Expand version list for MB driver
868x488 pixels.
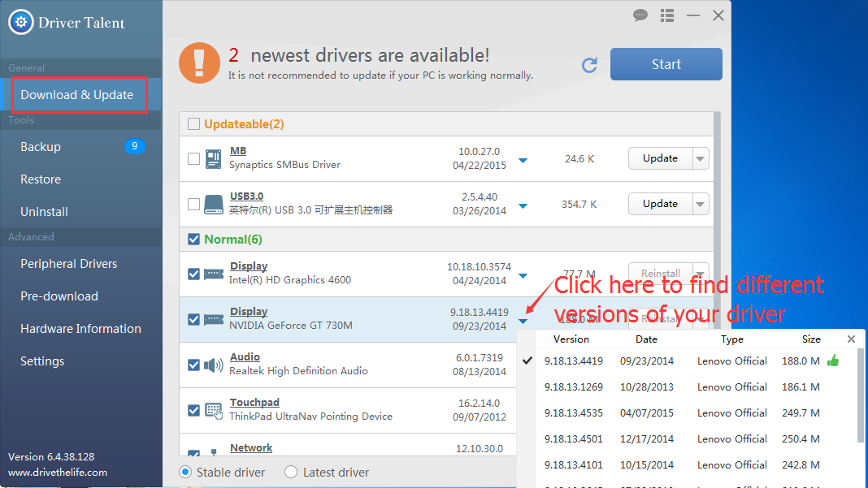pyautogui.click(x=523, y=160)
